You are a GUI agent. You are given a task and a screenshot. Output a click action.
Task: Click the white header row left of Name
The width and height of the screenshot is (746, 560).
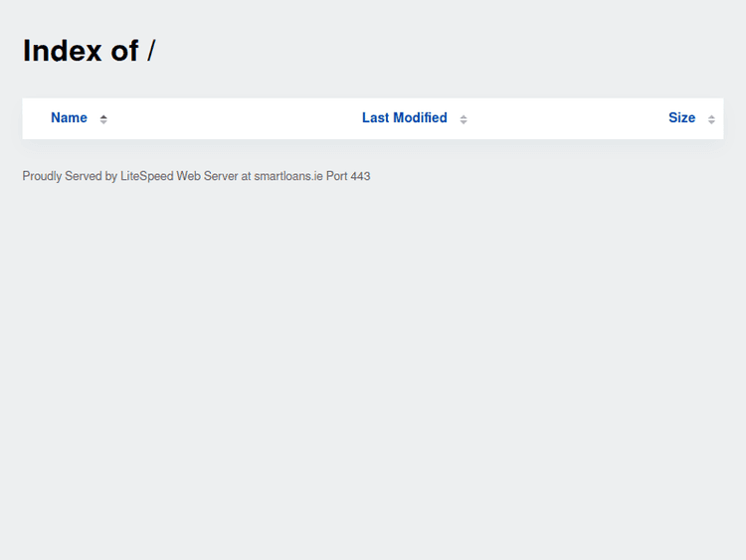pyautogui.click(x=36, y=118)
